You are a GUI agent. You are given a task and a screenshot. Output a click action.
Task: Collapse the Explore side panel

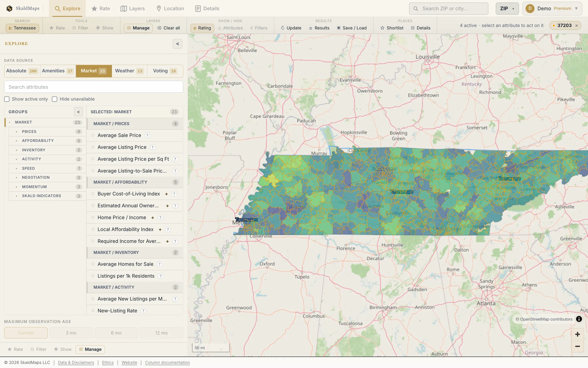pyautogui.click(x=177, y=44)
